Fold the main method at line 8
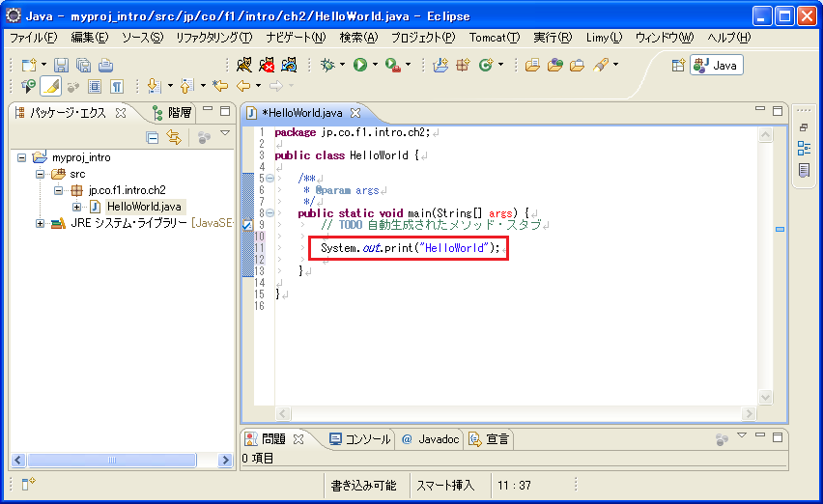The image size is (823, 504). 270,213
